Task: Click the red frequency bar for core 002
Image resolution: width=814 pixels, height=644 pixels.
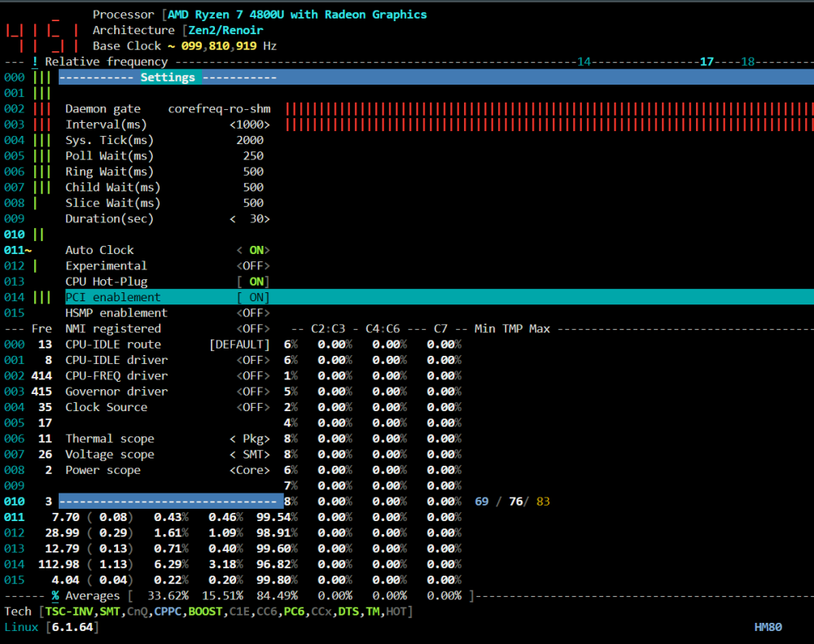Action: point(549,109)
